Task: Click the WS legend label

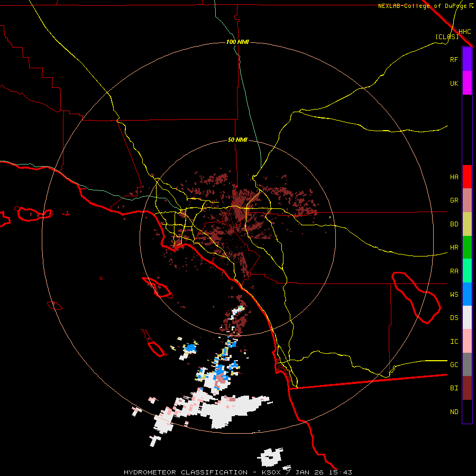Action: (454, 295)
